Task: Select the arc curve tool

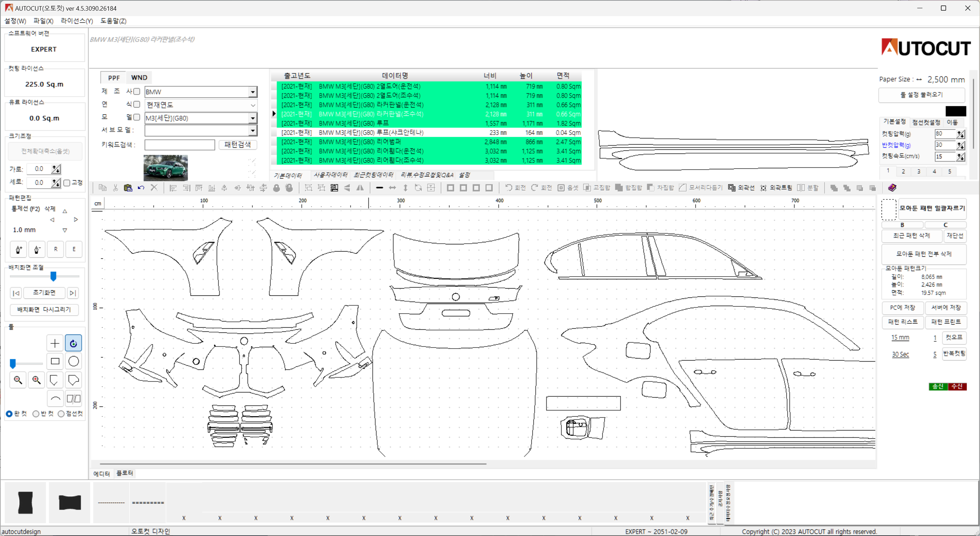Action: coord(55,399)
